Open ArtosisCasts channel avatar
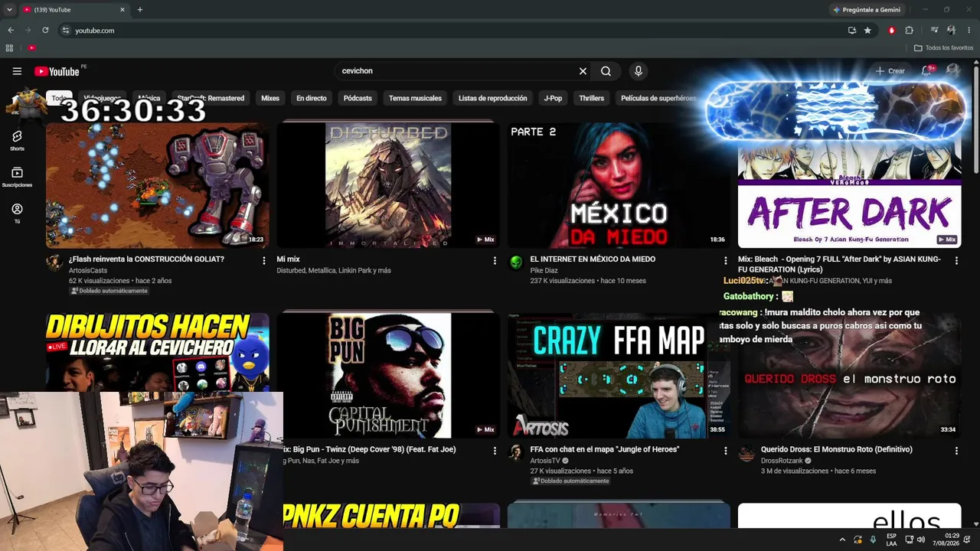Viewport: 980px width, 551px height. [x=54, y=262]
